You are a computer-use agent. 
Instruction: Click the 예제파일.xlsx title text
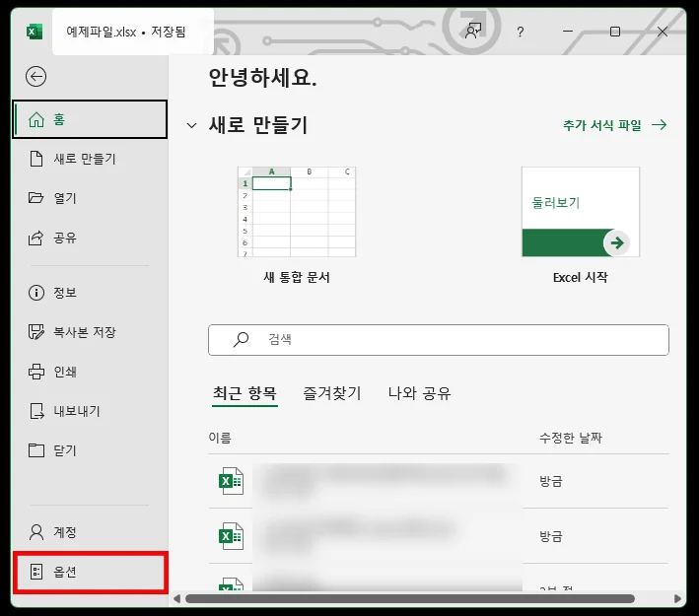[x=102, y=32]
